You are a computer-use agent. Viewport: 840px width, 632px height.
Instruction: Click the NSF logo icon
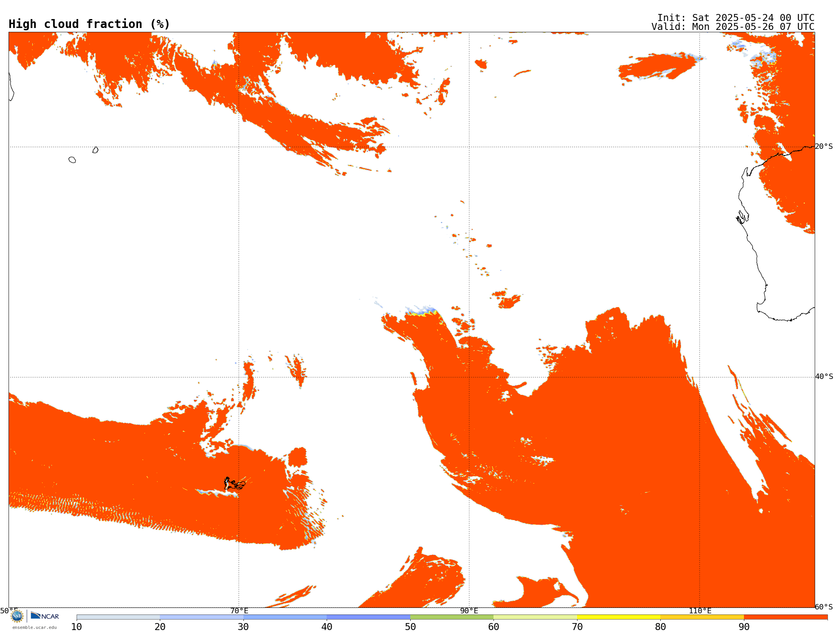pyautogui.click(x=17, y=616)
